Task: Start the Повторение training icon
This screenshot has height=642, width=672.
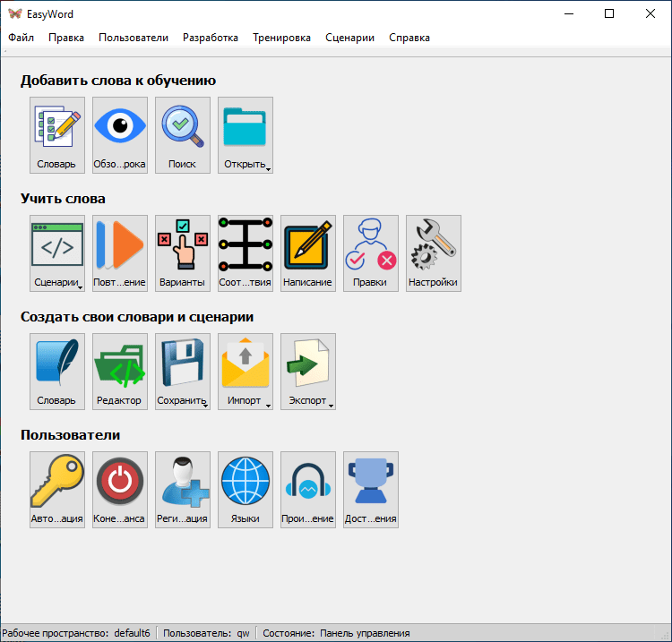Action: tap(120, 253)
